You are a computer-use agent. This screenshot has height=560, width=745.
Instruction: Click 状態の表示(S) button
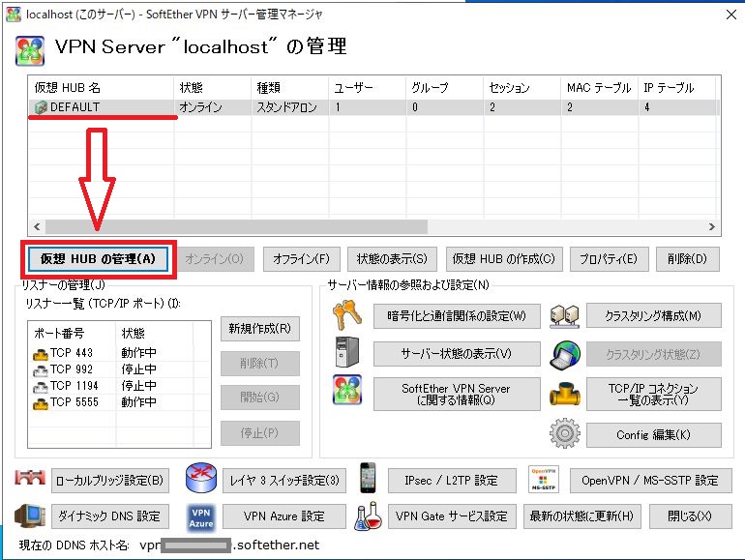point(392,259)
